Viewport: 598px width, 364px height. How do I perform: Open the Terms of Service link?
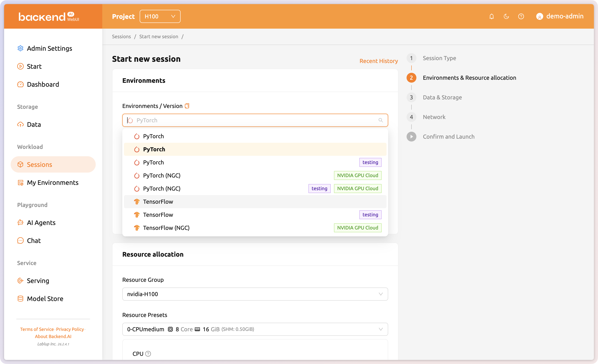click(x=37, y=329)
